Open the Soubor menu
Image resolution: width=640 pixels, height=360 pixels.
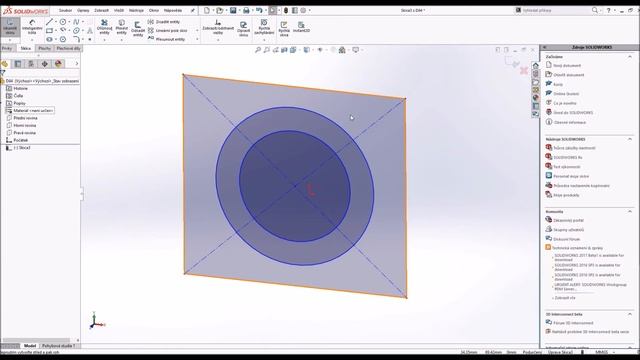pos(65,10)
